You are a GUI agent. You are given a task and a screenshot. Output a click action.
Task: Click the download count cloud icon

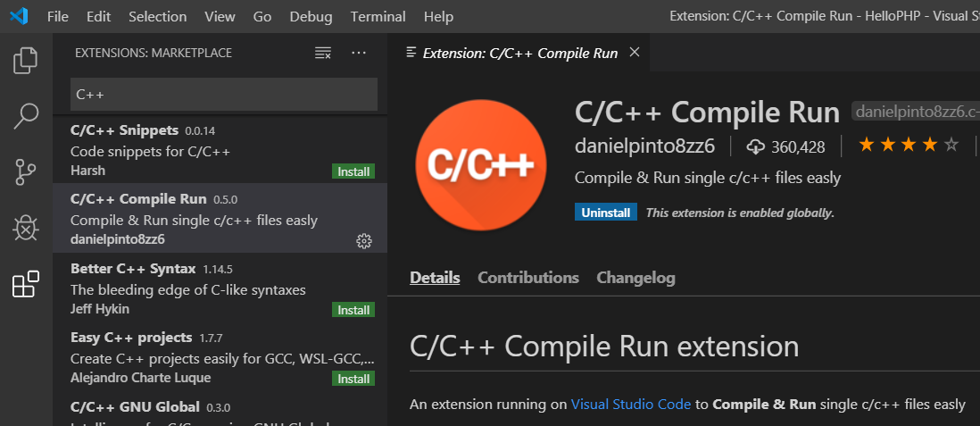point(756,147)
